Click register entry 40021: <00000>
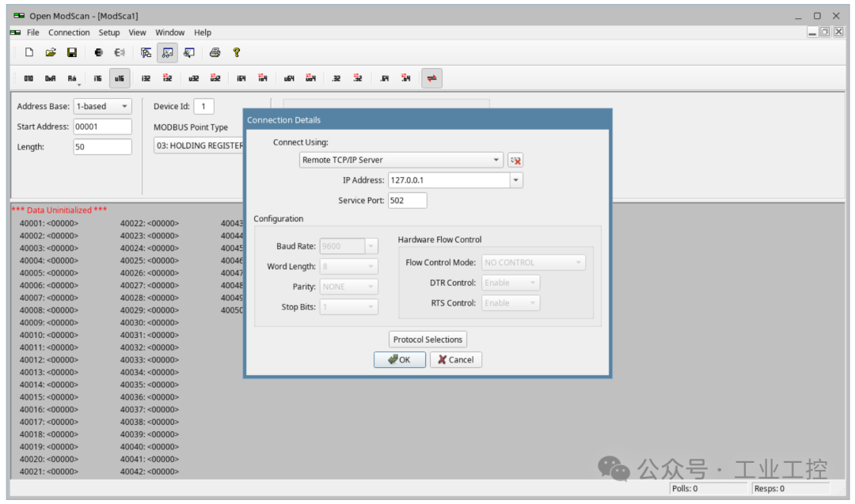This screenshot has width=855, height=504. point(49,472)
